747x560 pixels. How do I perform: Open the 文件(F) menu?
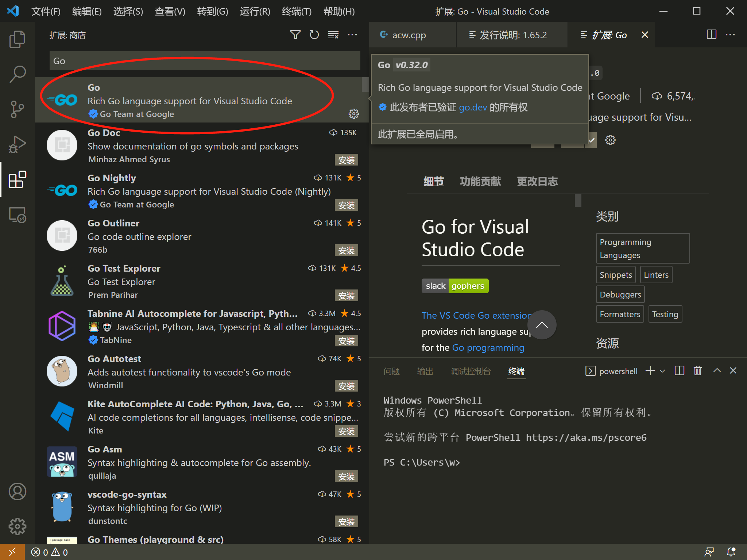[x=46, y=11]
